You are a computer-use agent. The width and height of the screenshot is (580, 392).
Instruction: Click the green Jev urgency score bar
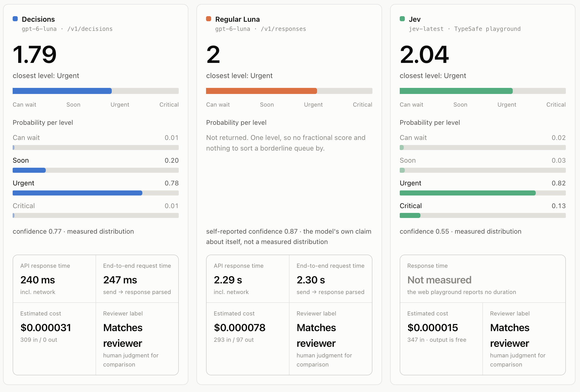point(483,91)
